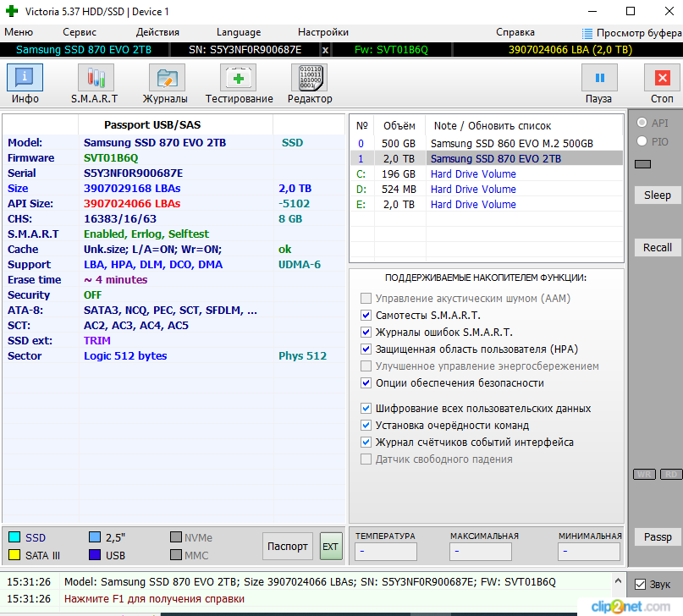
Task: Click the Serial value S5Y3NF0R900687E in passport
Action: coord(133,173)
